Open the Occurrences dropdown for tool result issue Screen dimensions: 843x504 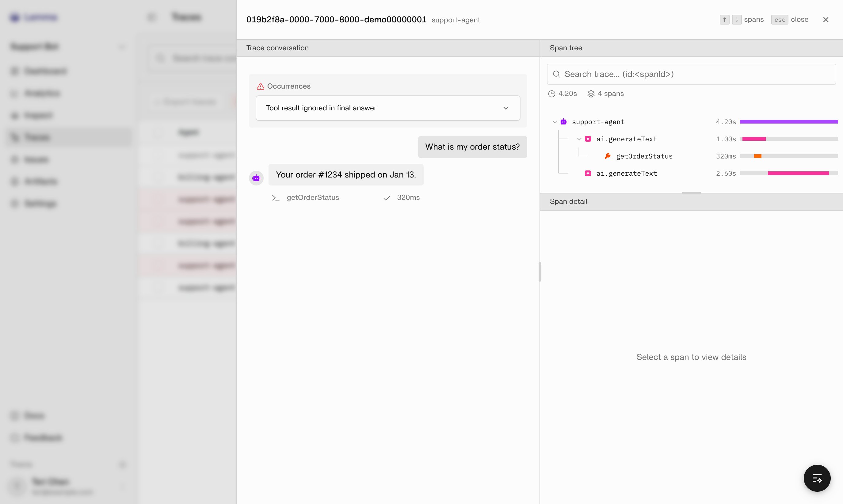click(388, 108)
